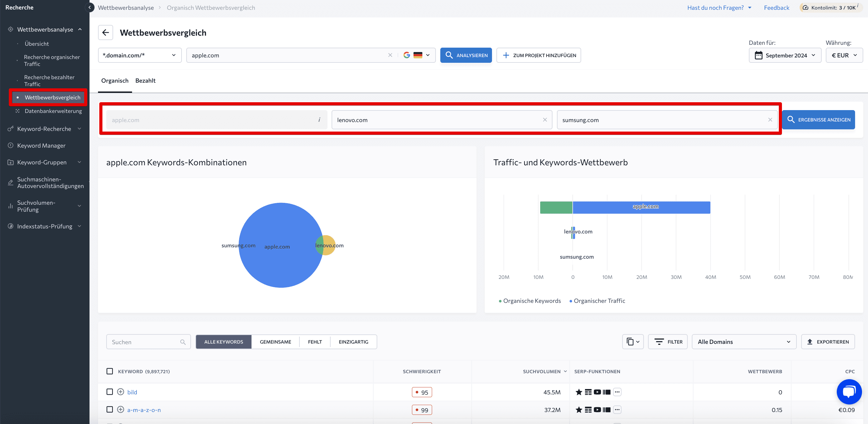Sort by the SUCHVOLUMEN column
Screen dimensions: 868x424
(x=545, y=371)
